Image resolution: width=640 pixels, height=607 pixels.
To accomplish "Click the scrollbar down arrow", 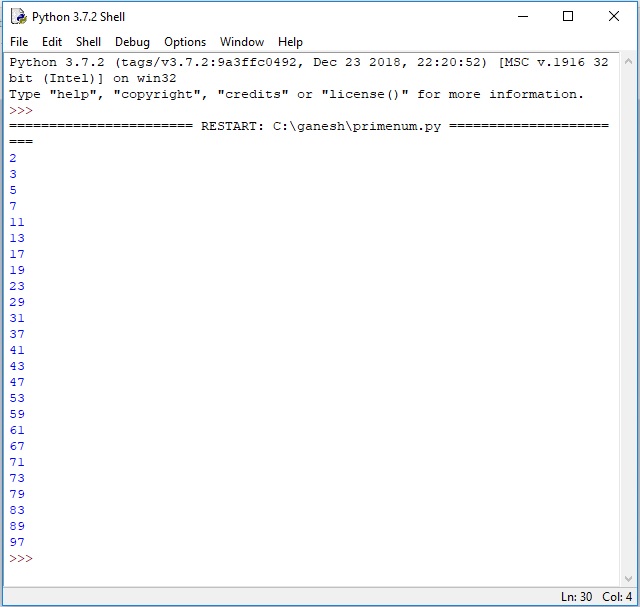I will [628, 578].
